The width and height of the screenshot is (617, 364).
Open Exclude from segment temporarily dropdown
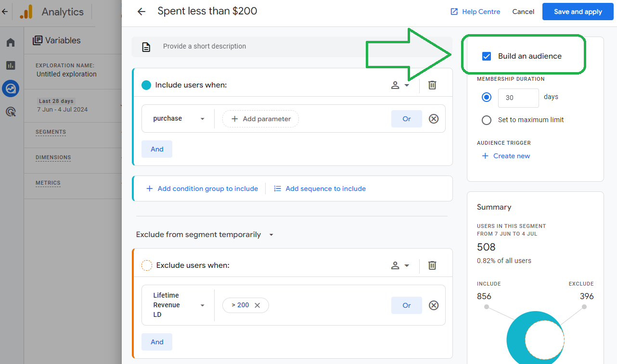tap(206, 235)
